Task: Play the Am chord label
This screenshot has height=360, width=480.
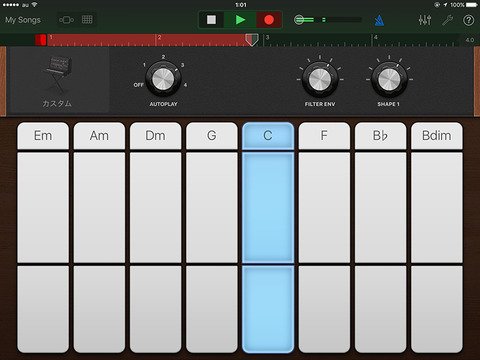Action: tap(99, 136)
